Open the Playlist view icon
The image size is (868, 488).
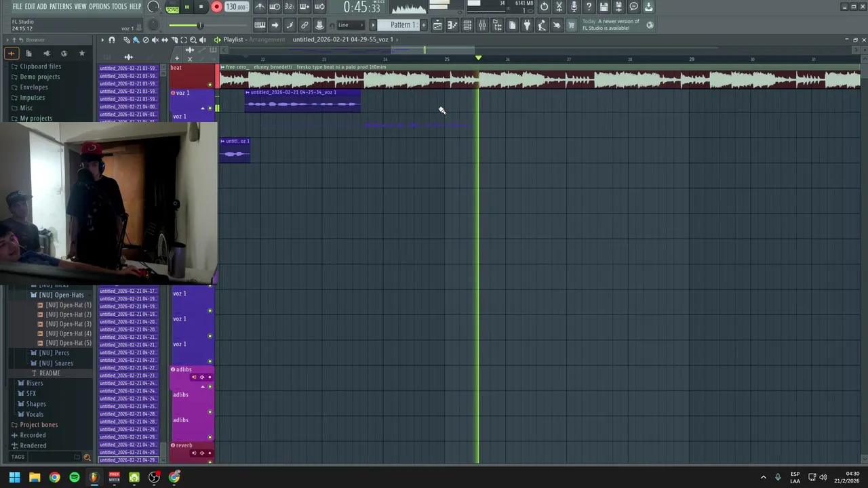[x=437, y=25]
